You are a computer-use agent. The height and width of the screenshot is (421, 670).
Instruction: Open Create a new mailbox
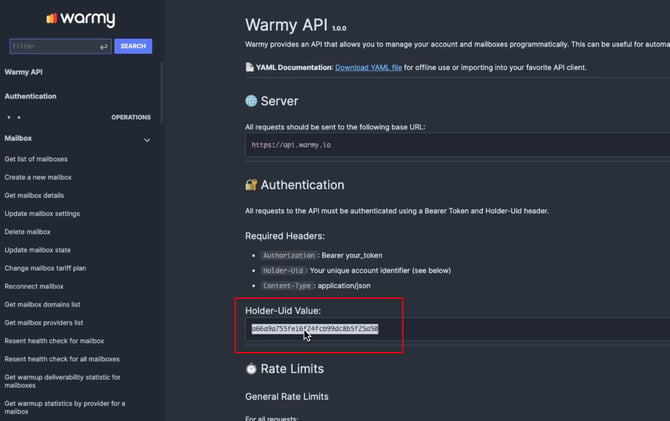(38, 177)
